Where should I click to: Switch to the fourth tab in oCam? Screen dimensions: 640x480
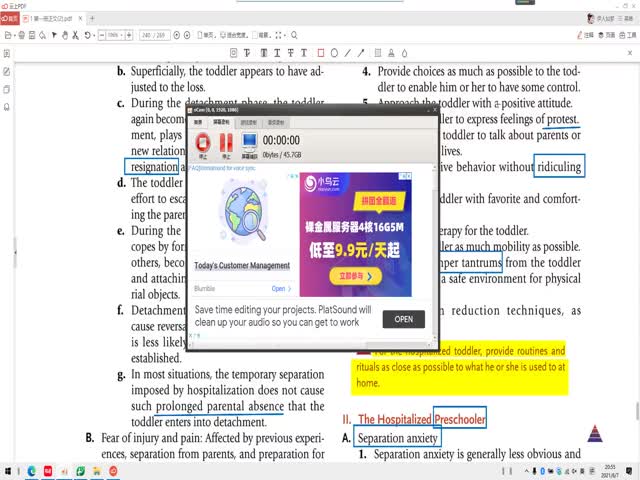click(276, 122)
